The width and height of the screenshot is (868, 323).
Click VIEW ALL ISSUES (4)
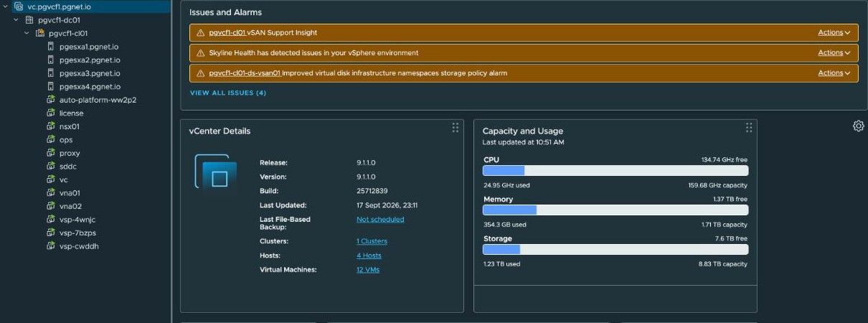(228, 93)
